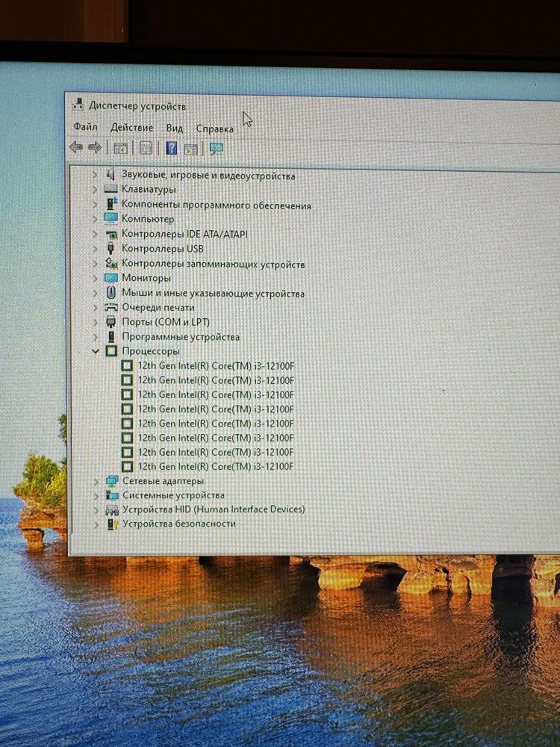Screen dimensions: 560x747
Task: Click the show console tree toolbar icon
Action: (120, 148)
